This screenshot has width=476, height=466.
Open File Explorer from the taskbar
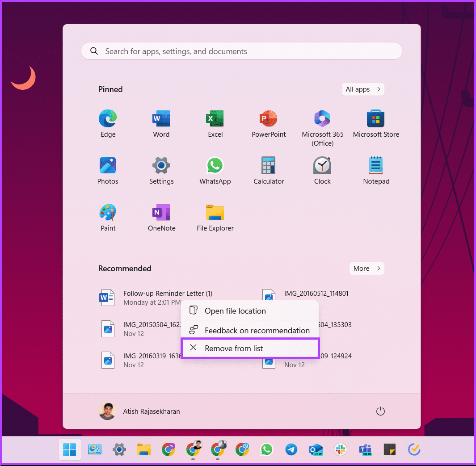144,449
